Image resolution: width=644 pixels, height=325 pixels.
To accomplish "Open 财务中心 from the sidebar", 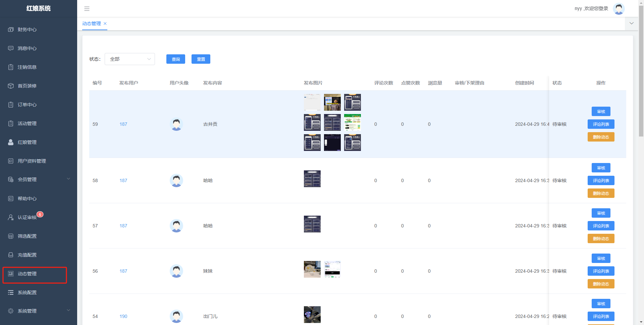I will [x=27, y=30].
